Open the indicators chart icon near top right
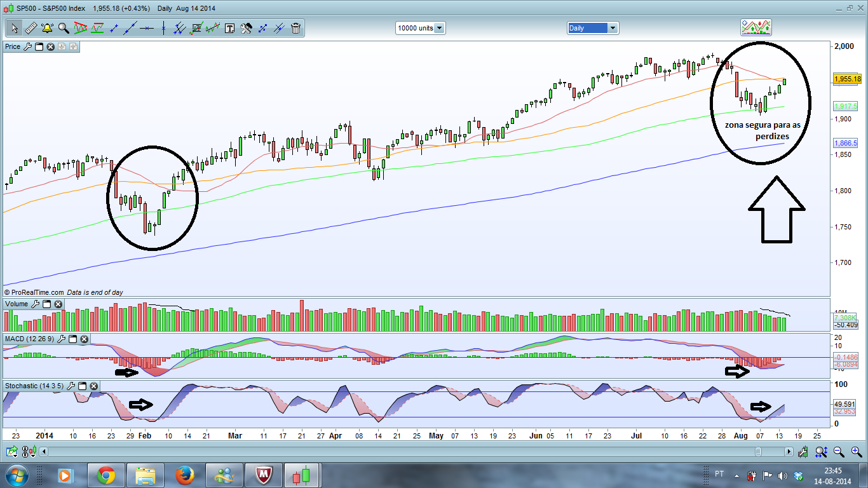 756,27
